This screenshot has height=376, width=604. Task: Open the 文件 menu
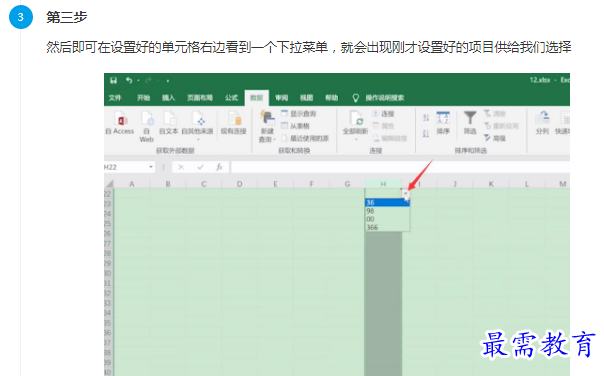(x=115, y=97)
